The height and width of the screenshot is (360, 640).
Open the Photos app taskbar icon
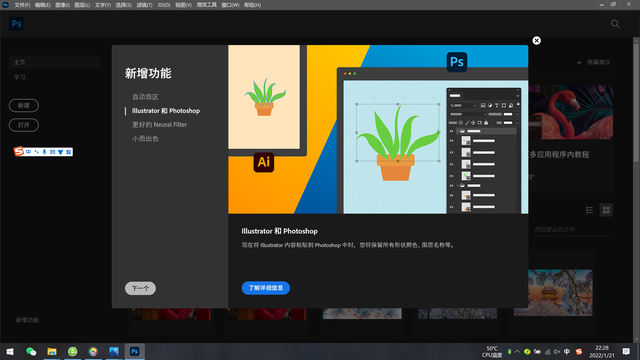[114, 351]
